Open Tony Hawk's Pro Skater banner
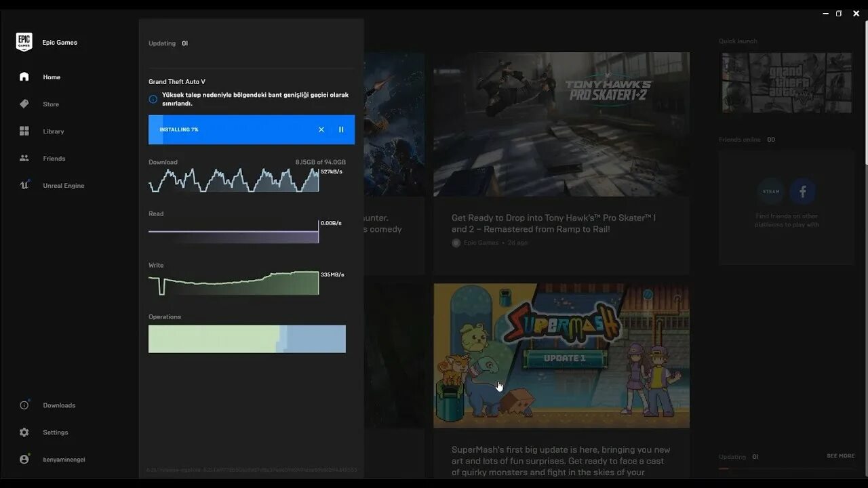Viewport: 868px width, 488px height. click(x=561, y=125)
